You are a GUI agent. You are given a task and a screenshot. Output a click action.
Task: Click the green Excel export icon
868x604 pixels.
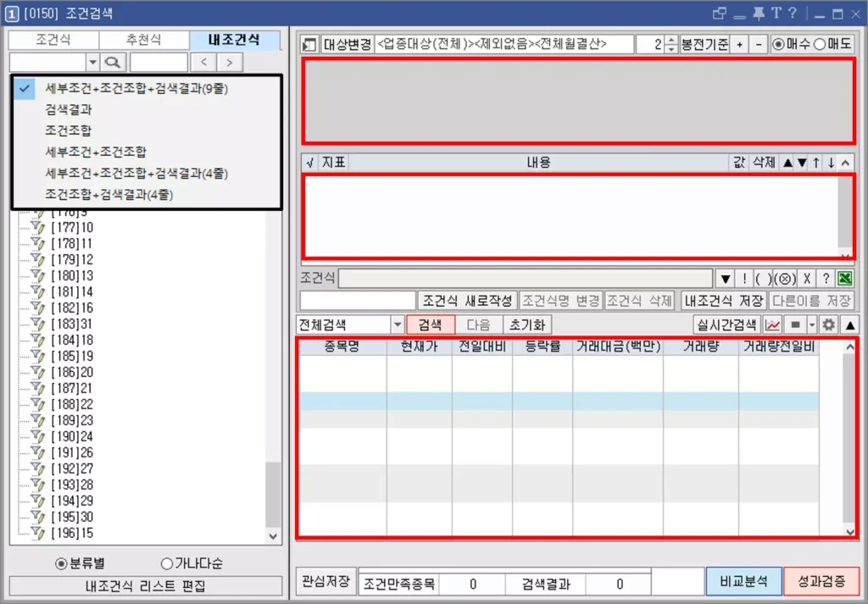[845, 278]
